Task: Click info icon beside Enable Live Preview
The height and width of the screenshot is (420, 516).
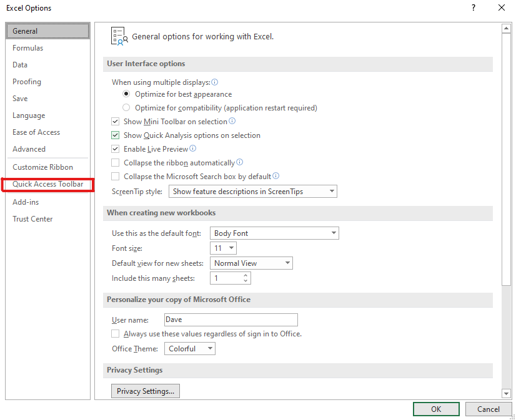Action: [x=193, y=149]
